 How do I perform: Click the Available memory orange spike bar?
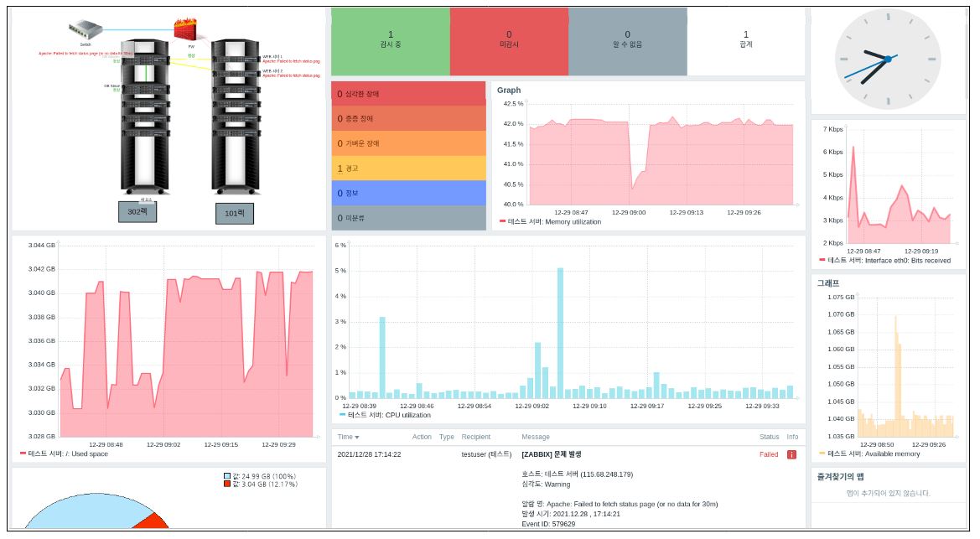898,376
